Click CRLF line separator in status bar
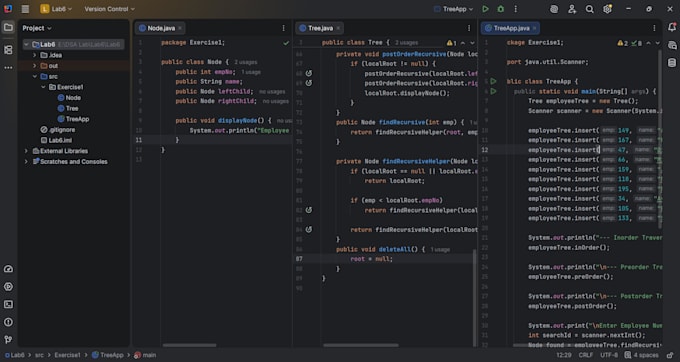 coord(585,355)
